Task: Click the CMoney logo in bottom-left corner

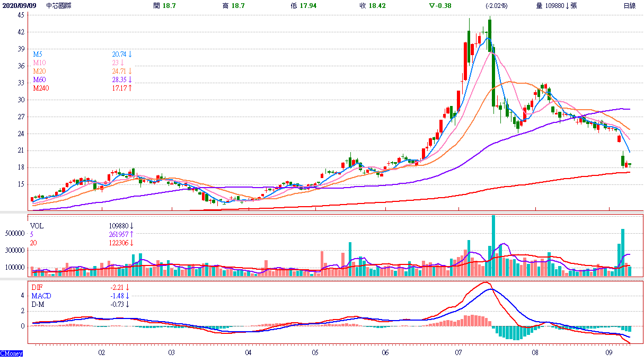Action: point(11,353)
